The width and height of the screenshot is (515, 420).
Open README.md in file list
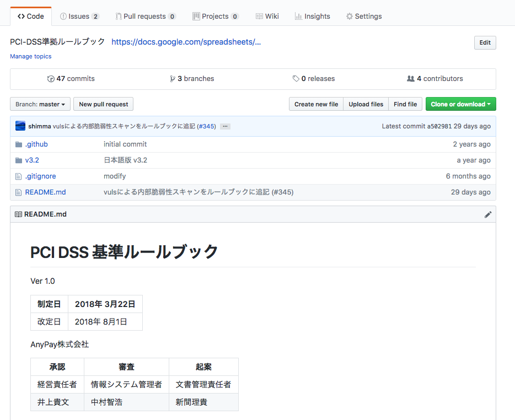[45, 192]
